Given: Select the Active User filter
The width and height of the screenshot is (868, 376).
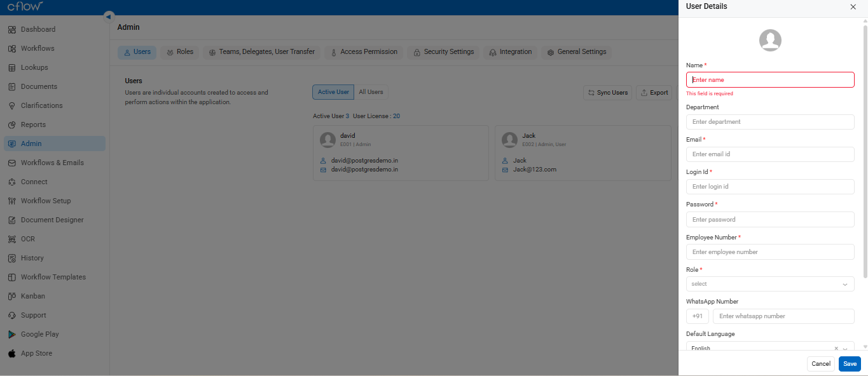Looking at the screenshot, I should point(333,92).
